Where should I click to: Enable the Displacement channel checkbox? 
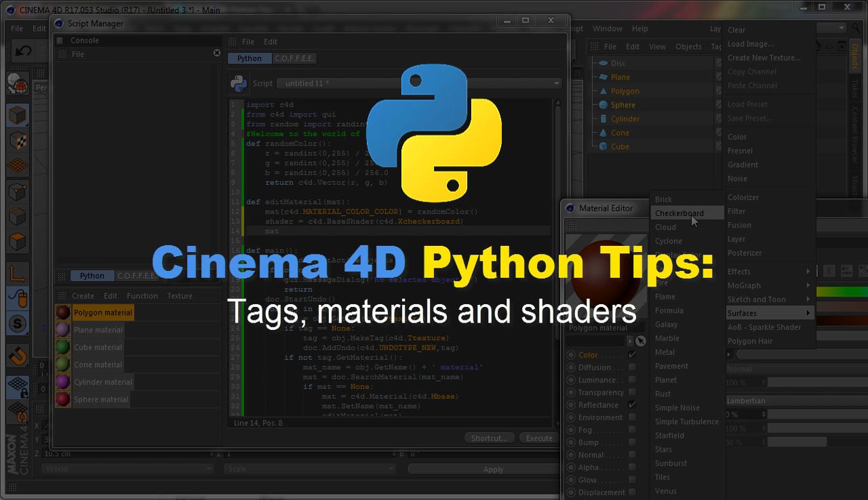[x=632, y=492]
